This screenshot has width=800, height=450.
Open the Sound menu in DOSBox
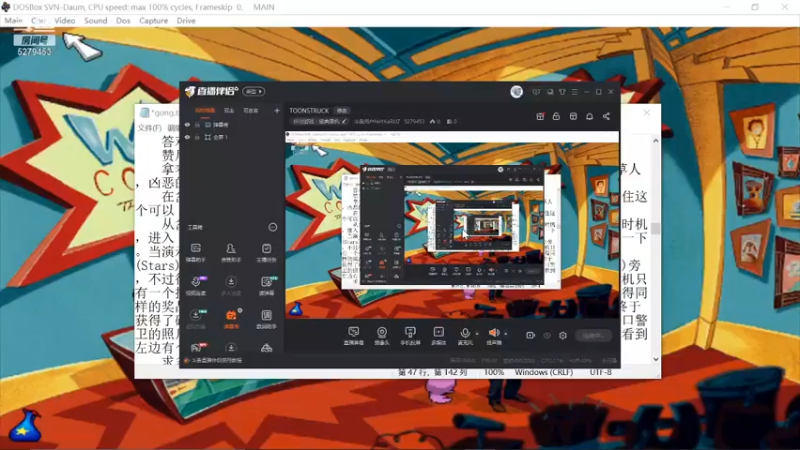point(95,20)
